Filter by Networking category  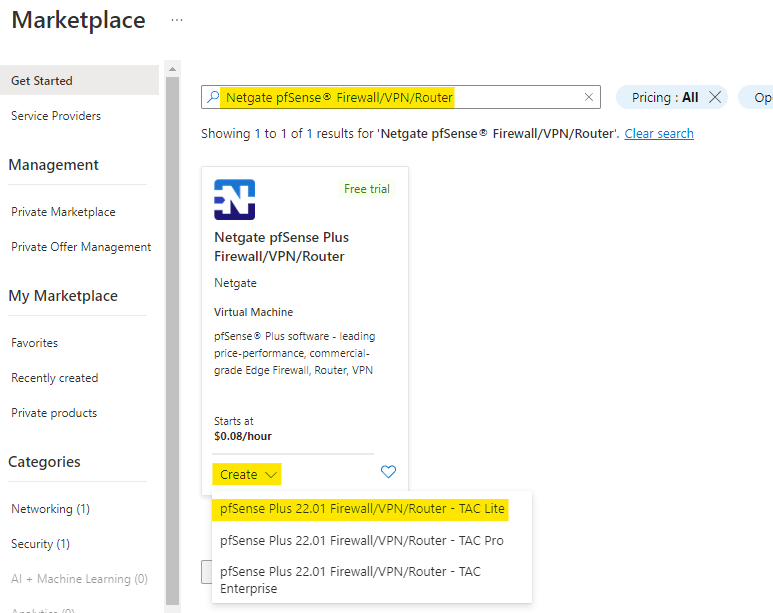click(x=50, y=509)
